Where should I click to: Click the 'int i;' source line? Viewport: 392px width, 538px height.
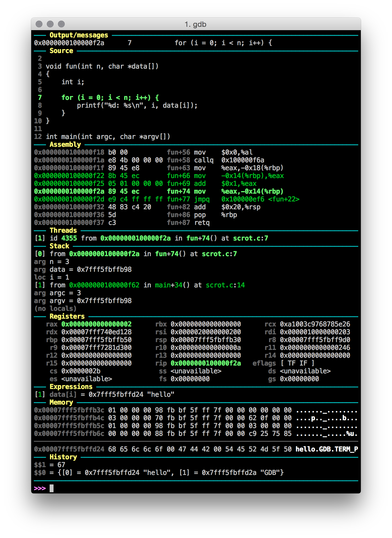73,82
